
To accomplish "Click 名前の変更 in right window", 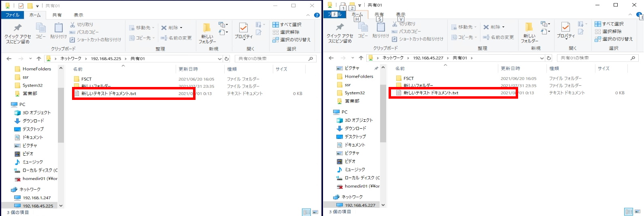I will (498, 37).
